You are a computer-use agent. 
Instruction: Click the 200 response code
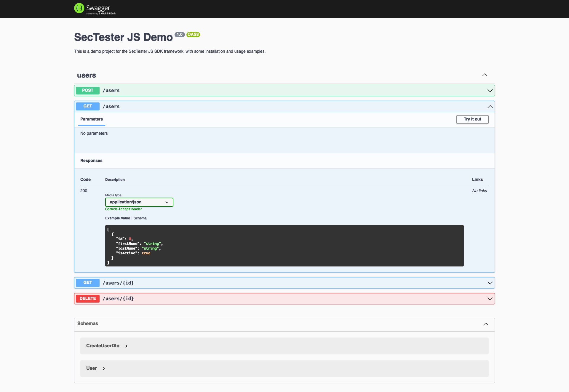click(84, 191)
